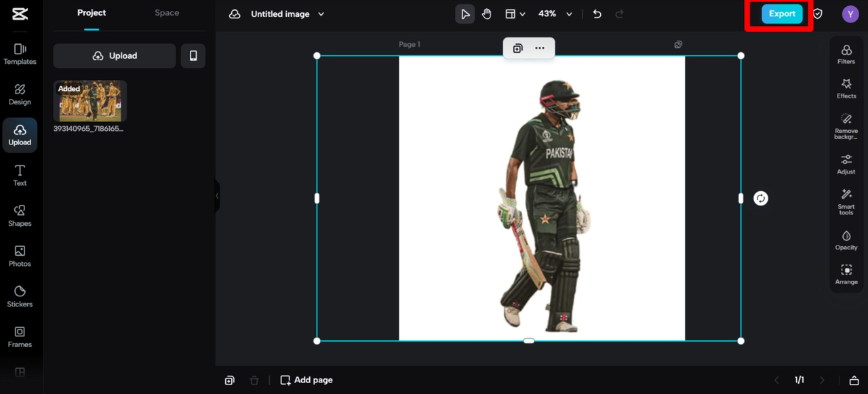The image size is (868, 394).
Task: Switch to the Project tab
Action: pyautogui.click(x=92, y=13)
